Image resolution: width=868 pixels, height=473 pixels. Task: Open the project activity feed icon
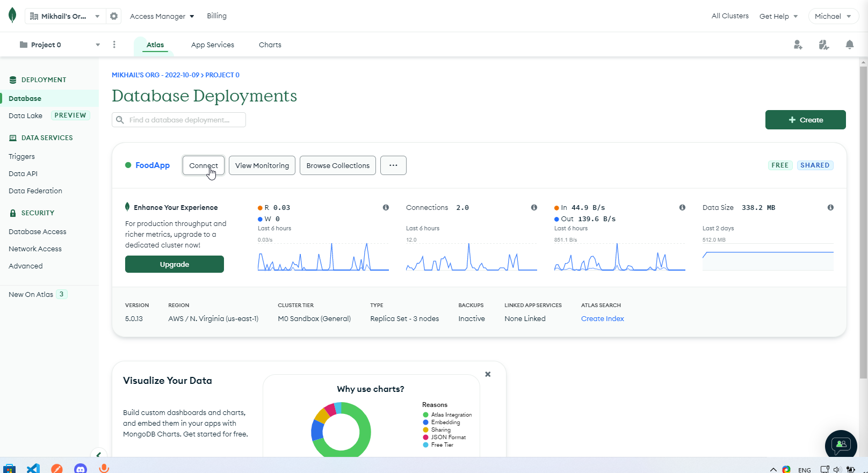point(823,45)
